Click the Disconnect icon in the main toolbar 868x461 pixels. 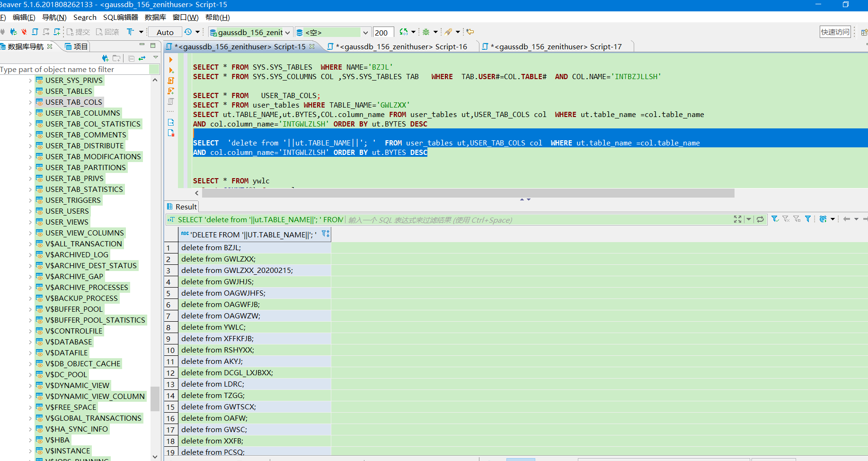click(24, 32)
